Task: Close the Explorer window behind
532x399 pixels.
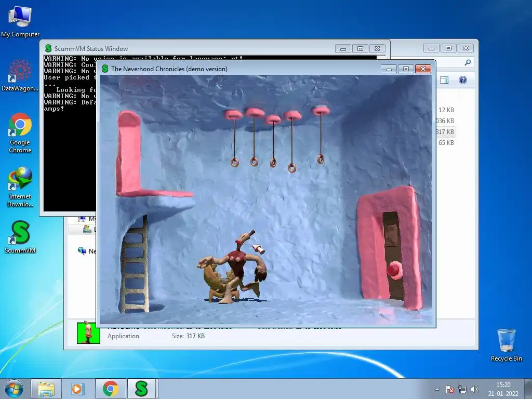Action: coord(466,48)
